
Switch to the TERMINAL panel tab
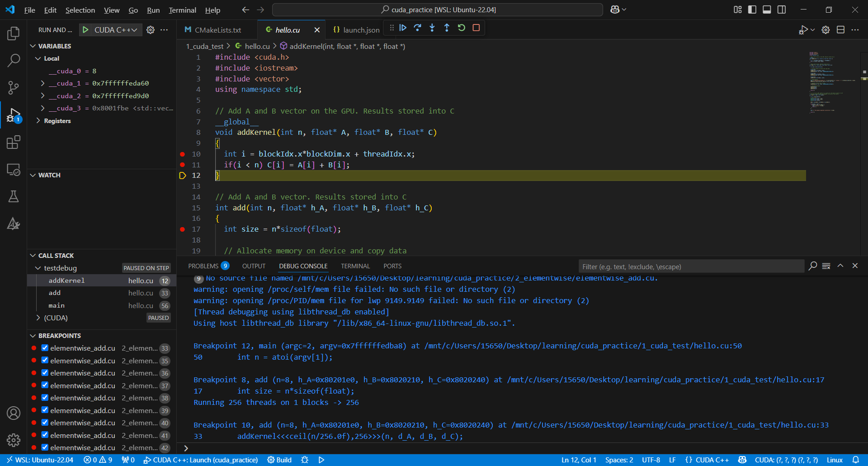pyautogui.click(x=355, y=266)
